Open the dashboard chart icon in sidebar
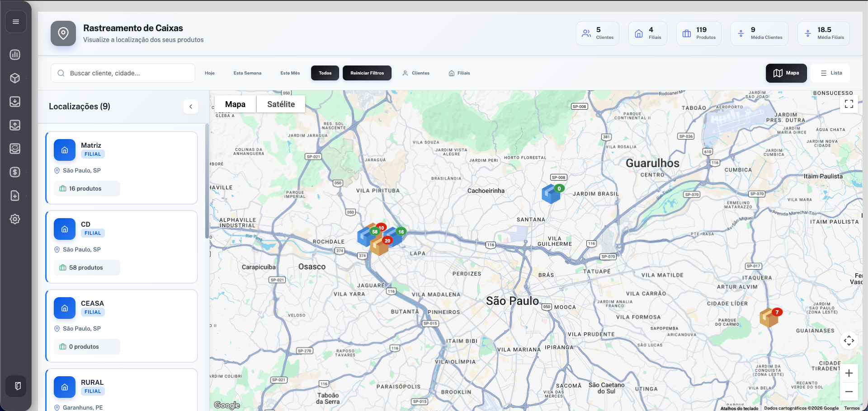Viewport: 868px width, 411px height. tap(15, 55)
